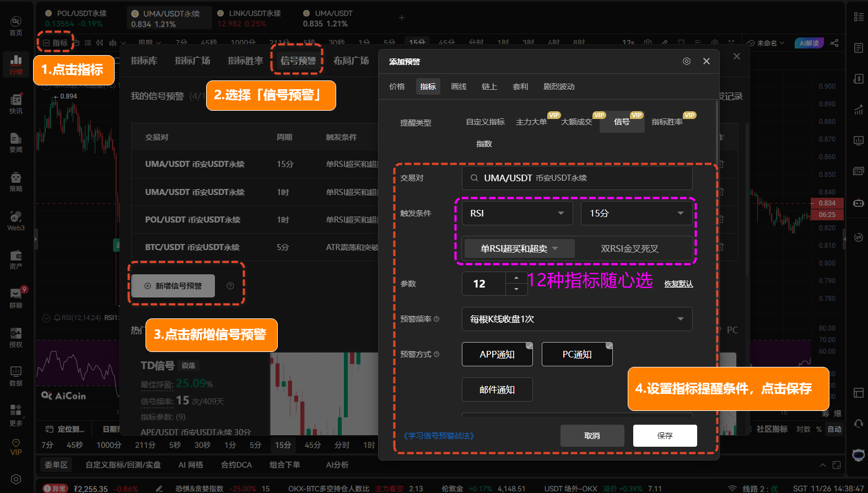The width and height of the screenshot is (868, 493).
Task: Open the 15分 period dropdown
Action: point(637,213)
